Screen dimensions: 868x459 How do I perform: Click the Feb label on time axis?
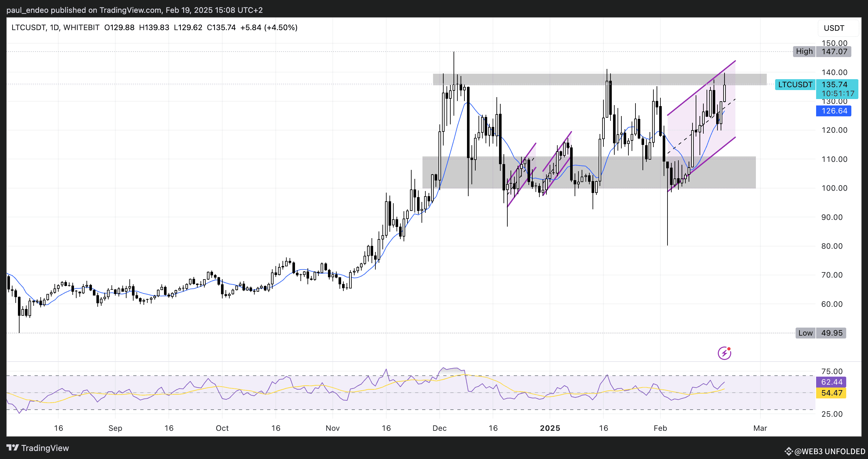(660, 428)
